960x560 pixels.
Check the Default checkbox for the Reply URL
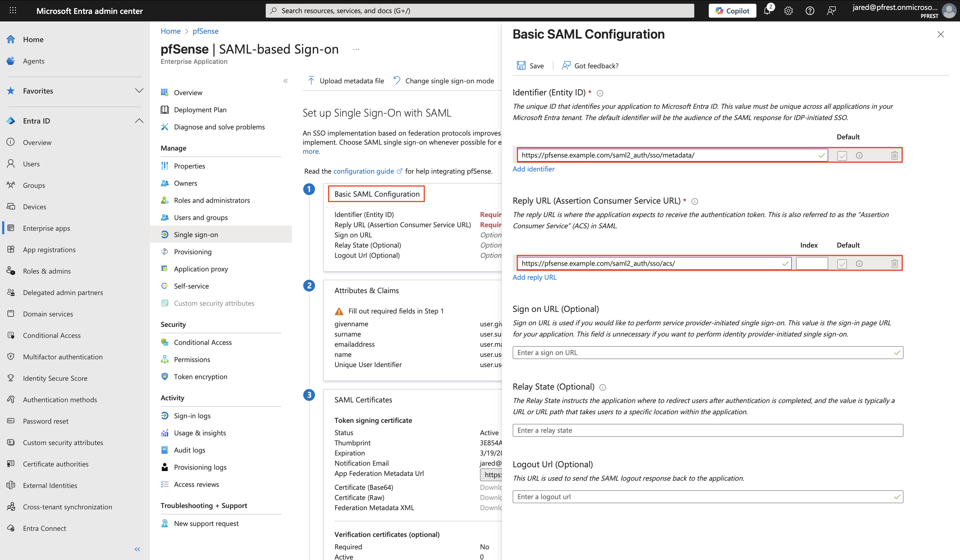842,263
